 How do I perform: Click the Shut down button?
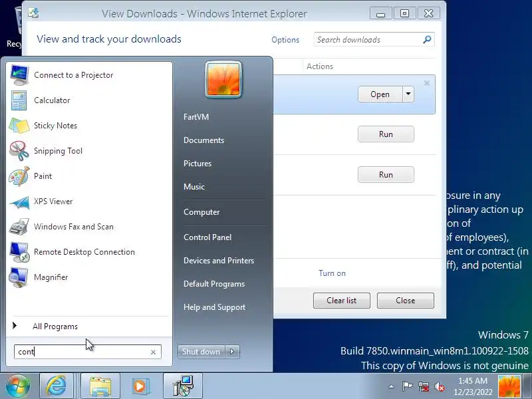click(x=201, y=352)
